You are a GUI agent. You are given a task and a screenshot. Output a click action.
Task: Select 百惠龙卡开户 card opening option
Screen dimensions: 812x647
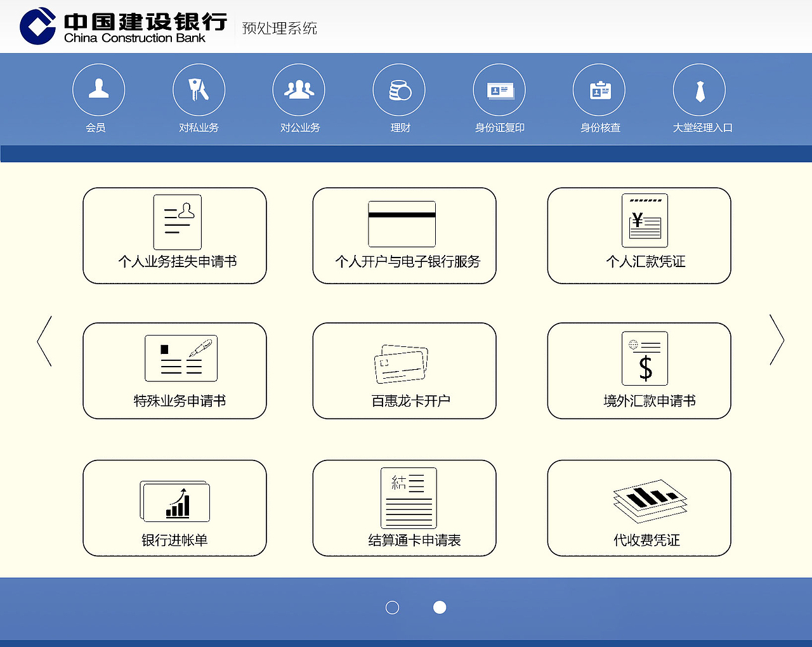coord(403,371)
